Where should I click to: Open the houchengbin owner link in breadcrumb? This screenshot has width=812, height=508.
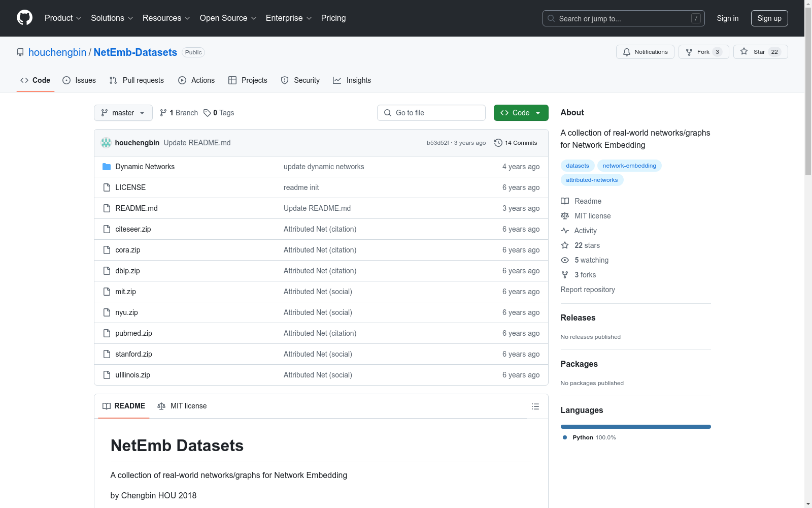[x=57, y=52]
